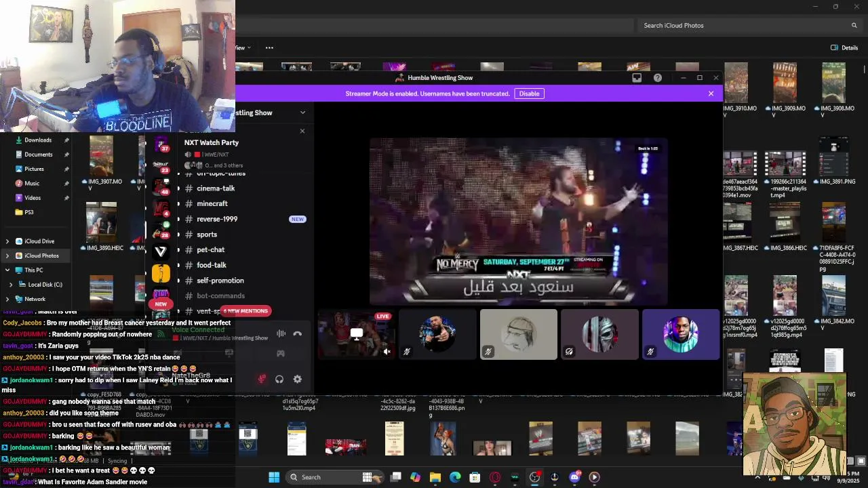Jump to 6 New Mentions
Viewport: 868px width, 488px height.
pyautogui.click(x=245, y=310)
